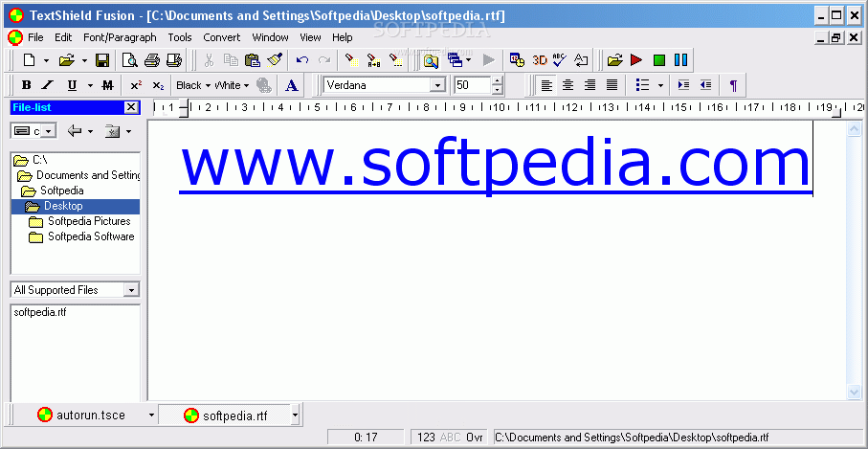Click the change-case A-arrow icon
This screenshot has height=449, width=868.
pyautogui.click(x=581, y=59)
